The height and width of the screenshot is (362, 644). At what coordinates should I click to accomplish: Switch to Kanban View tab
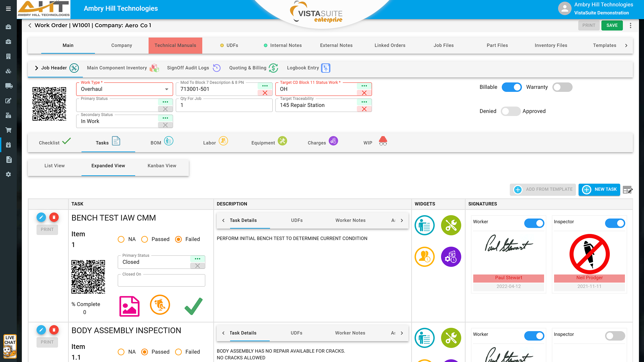[162, 166]
